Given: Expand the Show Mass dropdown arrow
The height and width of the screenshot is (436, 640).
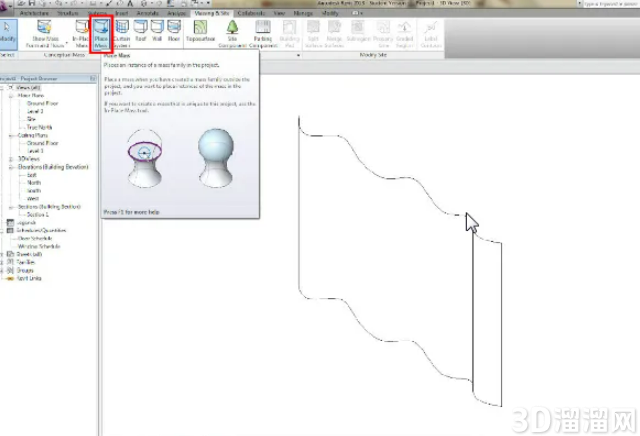Looking at the screenshot, I should pos(67,42).
